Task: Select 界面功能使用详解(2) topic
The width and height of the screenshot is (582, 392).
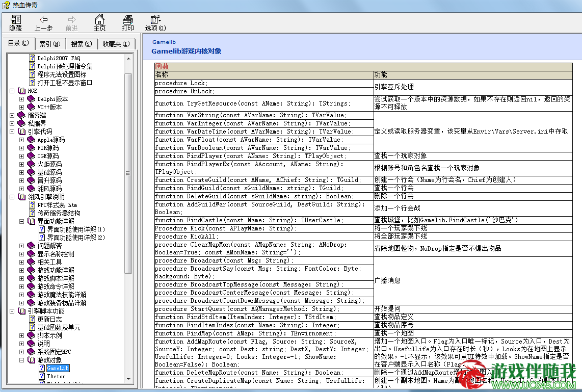Action: [x=76, y=238]
